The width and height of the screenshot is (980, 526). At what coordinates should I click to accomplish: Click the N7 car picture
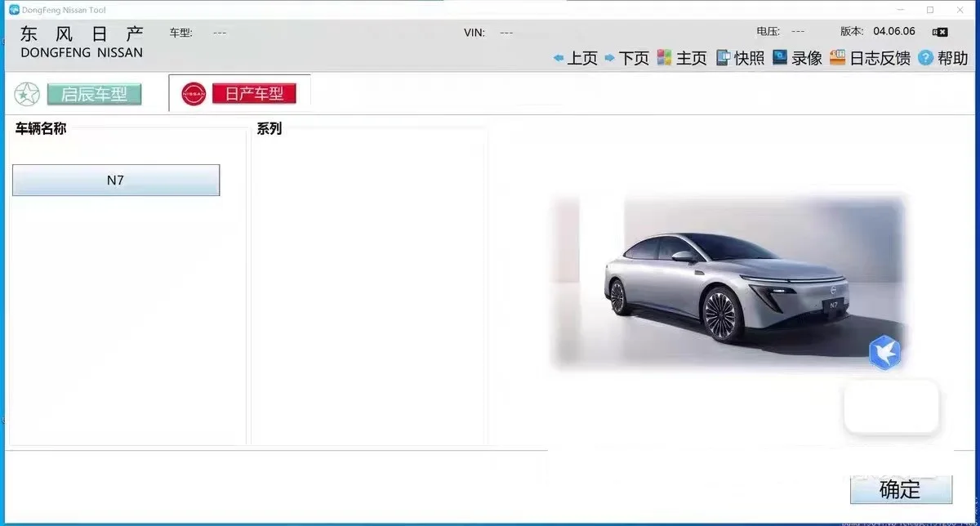tap(729, 282)
